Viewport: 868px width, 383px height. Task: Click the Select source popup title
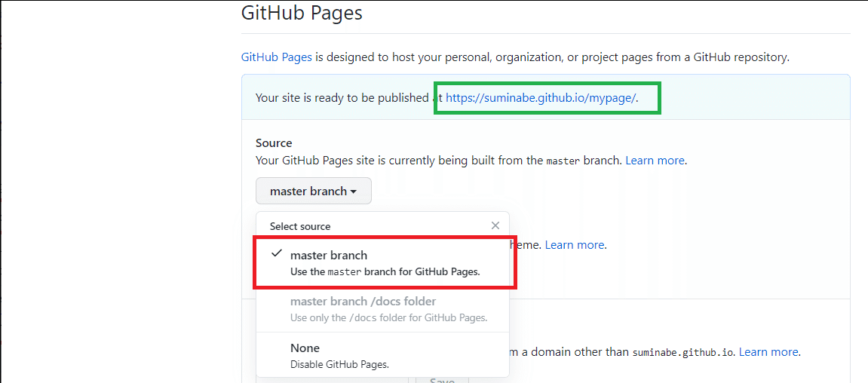point(300,226)
